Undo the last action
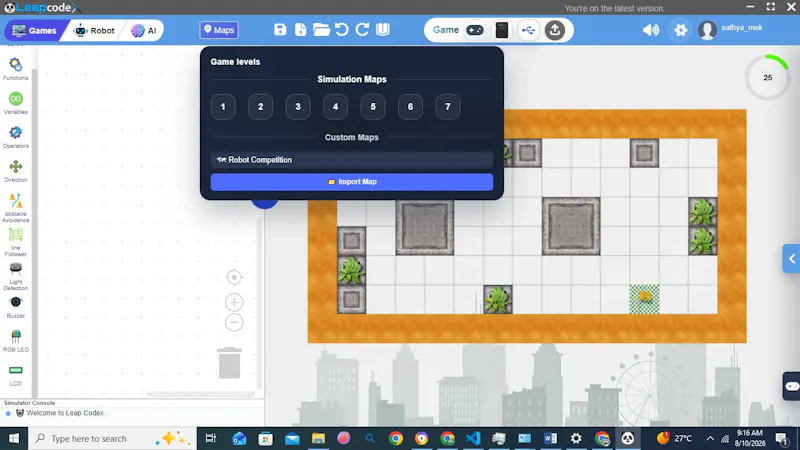 click(342, 30)
